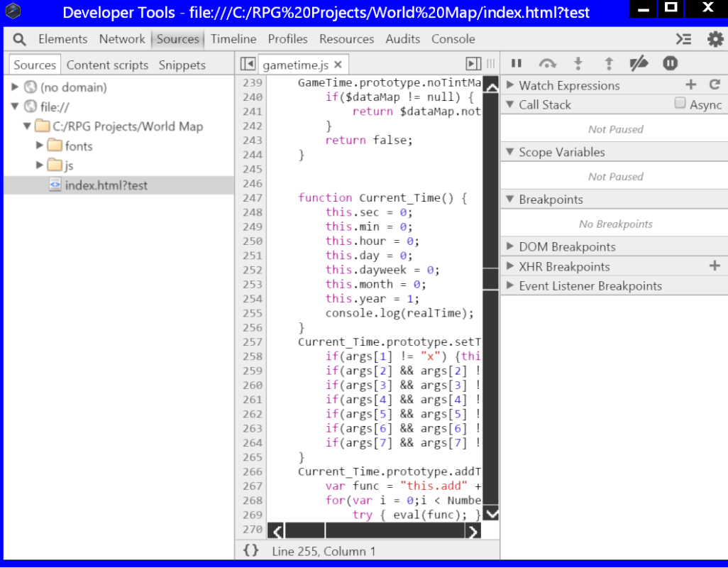Viewport: 728px width, 568px height.
Task: Hide the navigator sidebar toggle
Action: pos(248,64)
